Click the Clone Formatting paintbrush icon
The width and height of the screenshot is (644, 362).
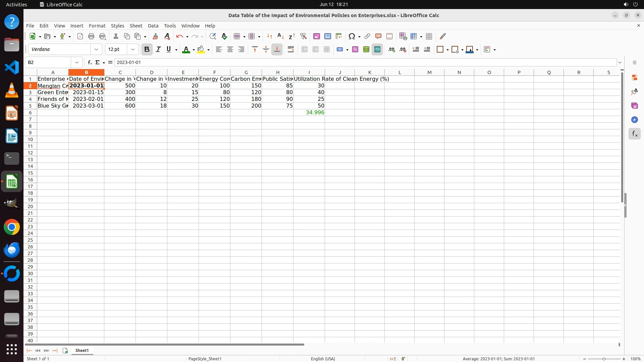point(155,36)
